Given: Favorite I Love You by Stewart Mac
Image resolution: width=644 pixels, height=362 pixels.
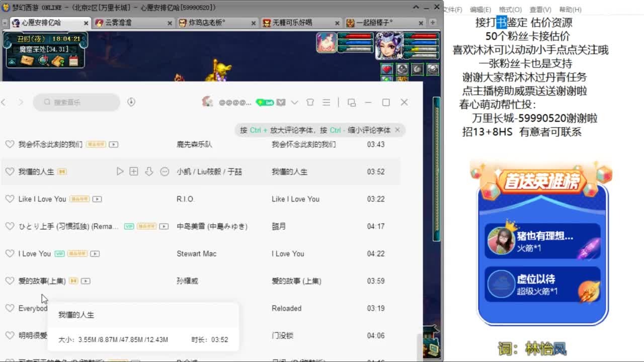Looking at the screenshot, I should (10, 253).
